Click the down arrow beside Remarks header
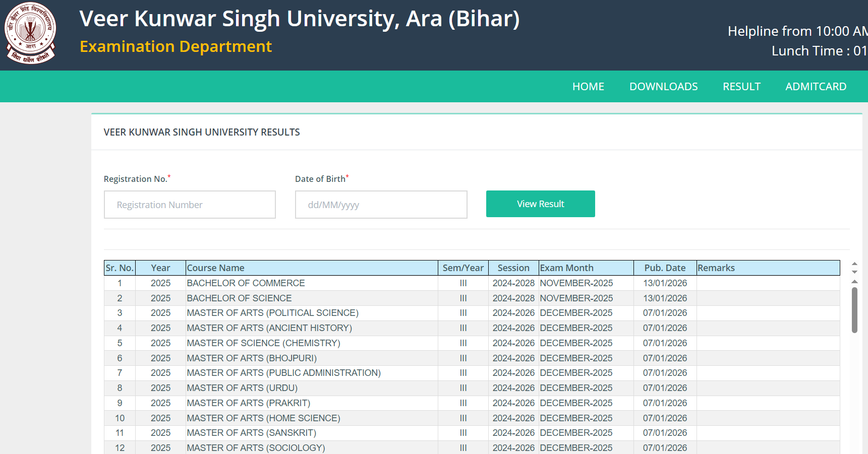This screenshot has height=454, width=868. [x=854, y=272]
